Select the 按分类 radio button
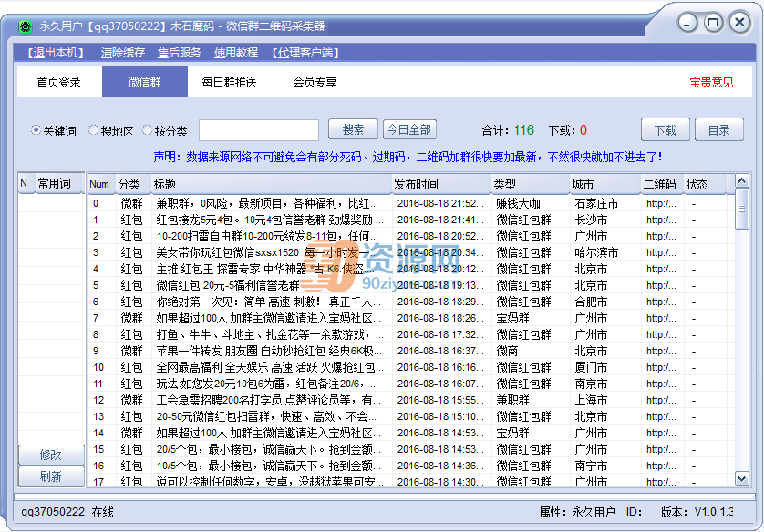The image size is (764, 532). coord(147,130)
